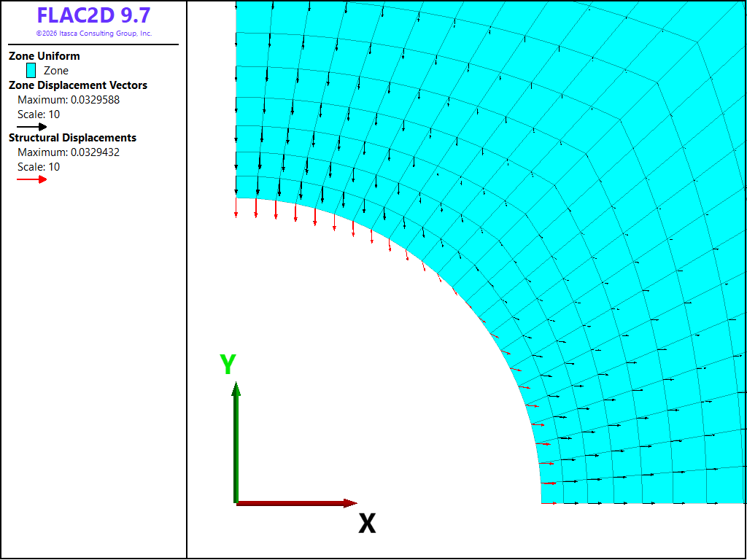Click the red vector at tunnel crown top
This screenshot has width=747, height=560.
point(236,208)
